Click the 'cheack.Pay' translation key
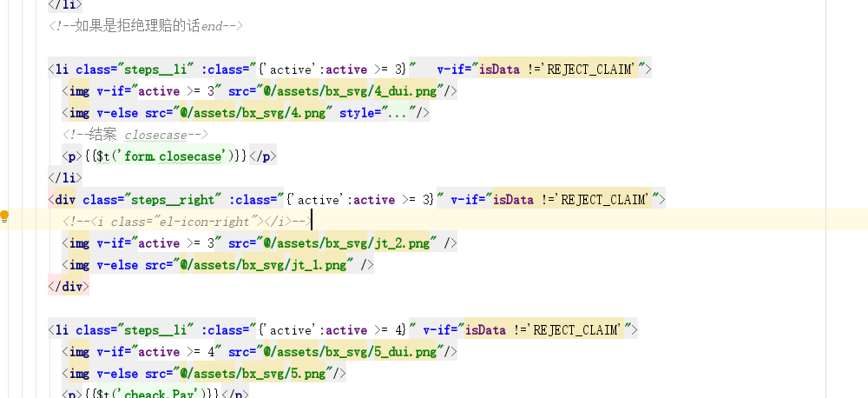Image resolution: width=868 pixels, height=398 pixels. pos(160,395)
